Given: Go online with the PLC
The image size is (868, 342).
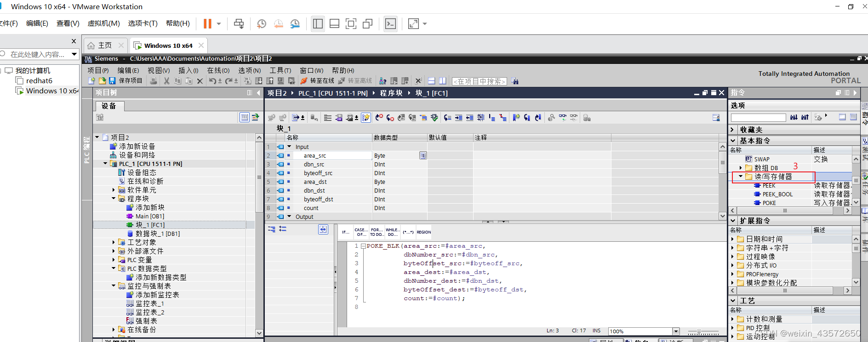Looking at the screenshot, I should pos(318,81).
